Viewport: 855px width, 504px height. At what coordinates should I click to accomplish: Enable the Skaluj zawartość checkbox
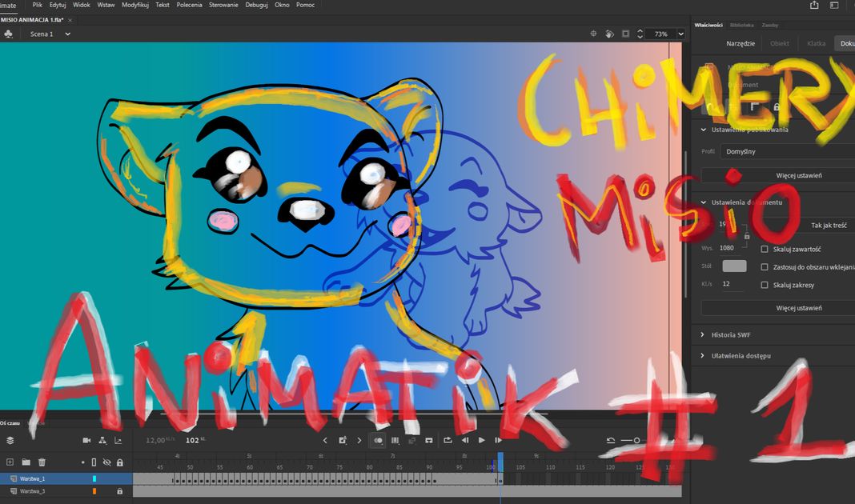[x=765, y=249]
